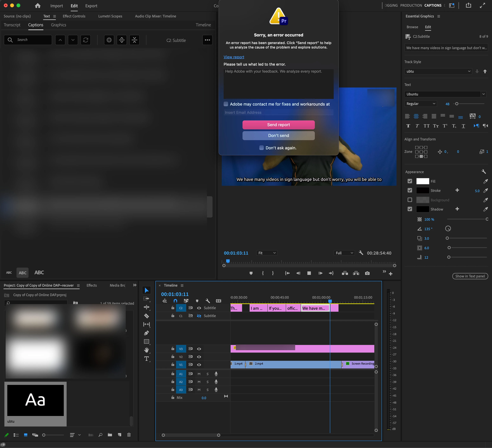Open the Fit zoom level dropdown

(x=267, y=253)
